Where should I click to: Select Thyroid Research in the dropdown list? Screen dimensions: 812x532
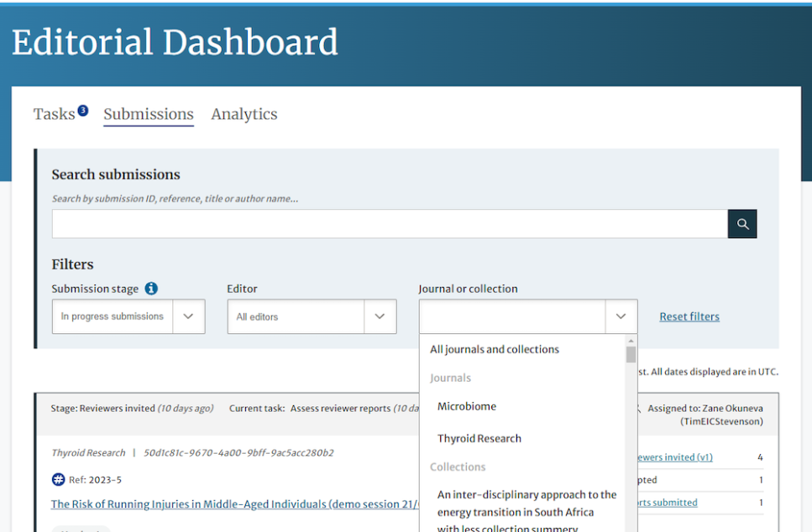pyautogui.click(x=479, y=438)
